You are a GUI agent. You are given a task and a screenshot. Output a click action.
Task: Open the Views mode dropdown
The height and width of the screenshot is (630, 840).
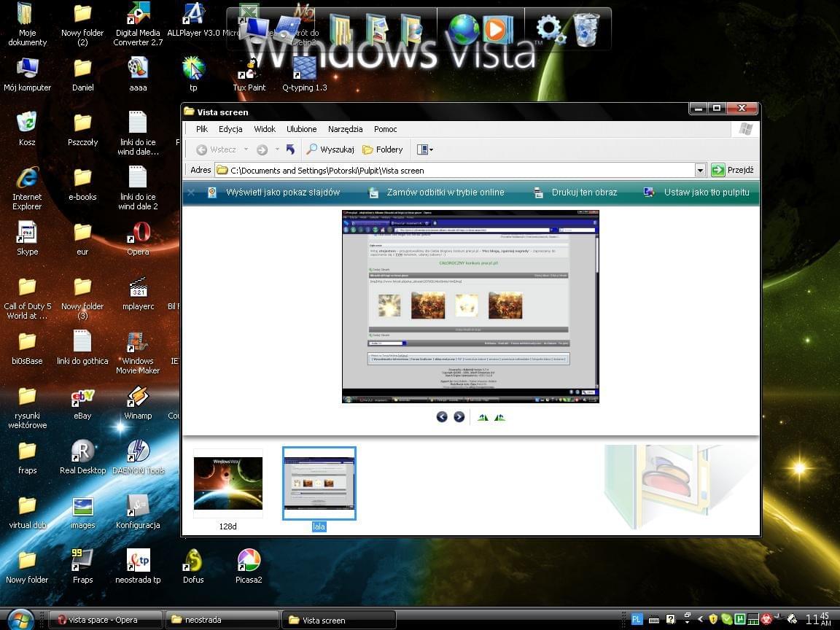point(425,149)
